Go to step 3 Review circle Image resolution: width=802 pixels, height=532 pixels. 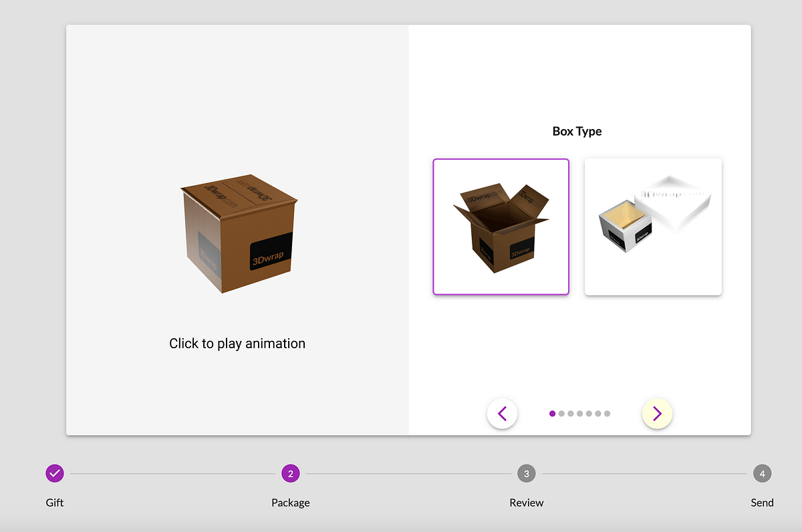(527, 474)
